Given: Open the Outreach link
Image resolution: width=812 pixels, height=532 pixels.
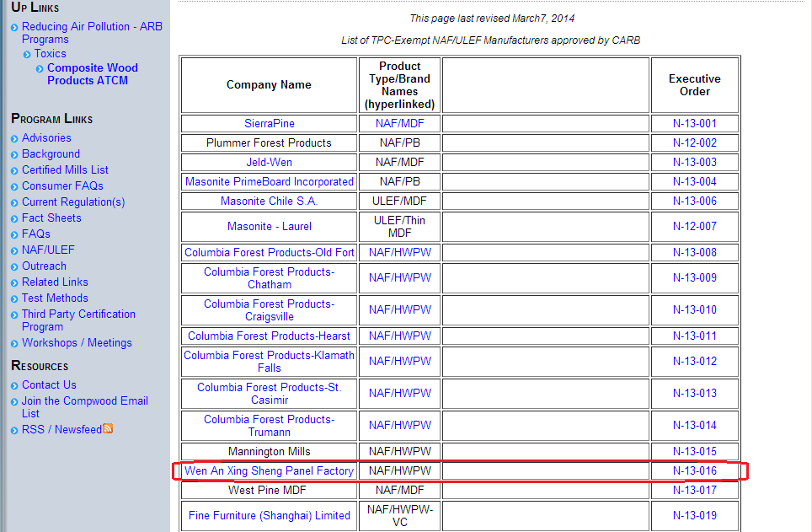Looking at the screenshot, I should [44, 266].
